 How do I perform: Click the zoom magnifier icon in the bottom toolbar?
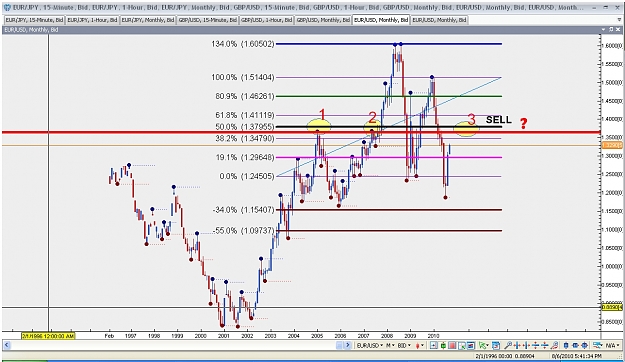tap(508, 345)
